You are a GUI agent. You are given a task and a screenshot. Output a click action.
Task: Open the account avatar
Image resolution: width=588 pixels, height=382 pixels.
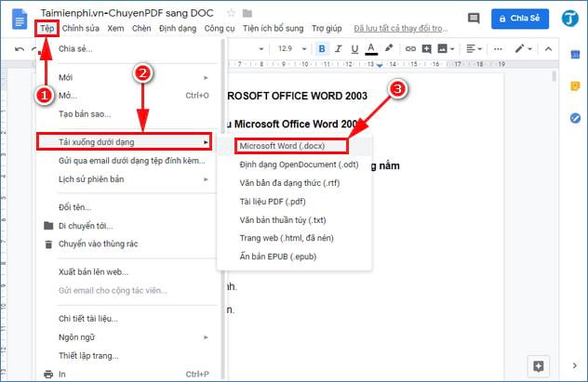click(570, 18)
